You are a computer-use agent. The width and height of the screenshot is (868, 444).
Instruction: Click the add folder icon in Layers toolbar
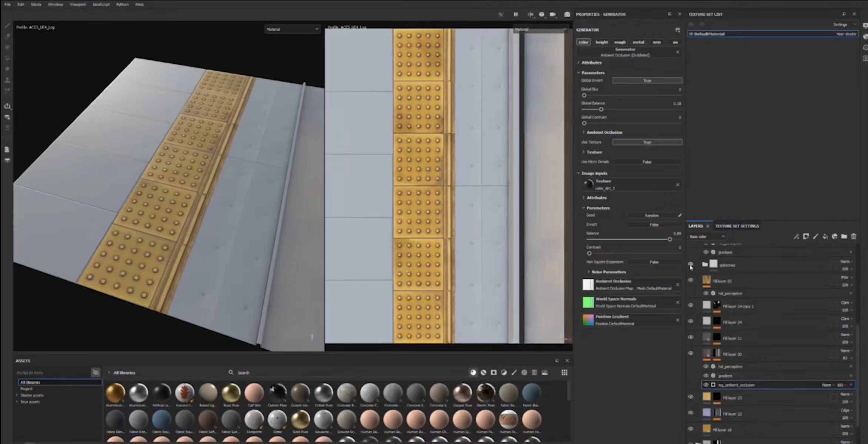(x=844, y=237)
